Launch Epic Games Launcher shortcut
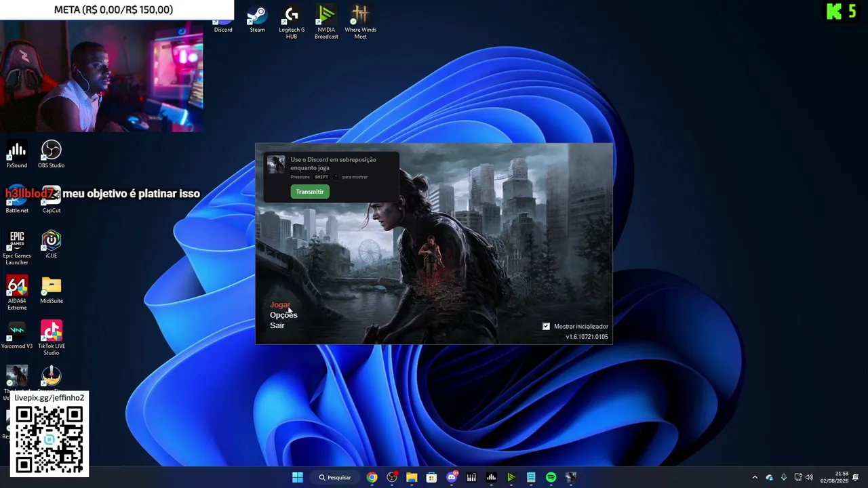 17,248
